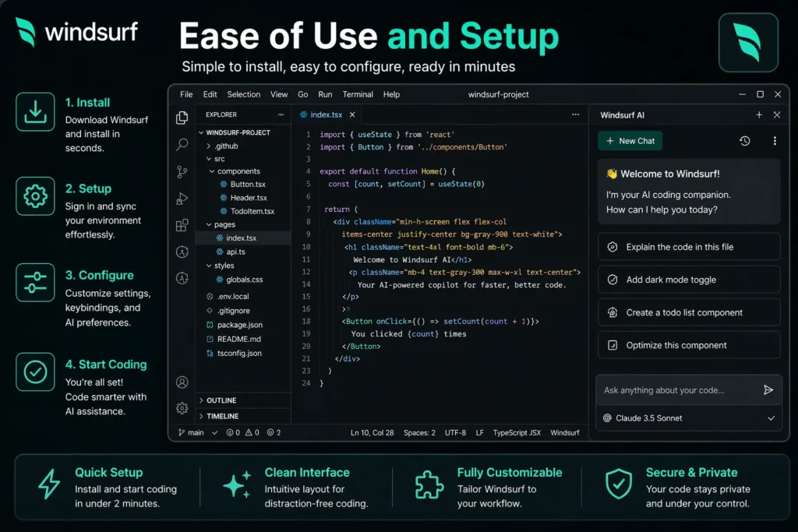Choose Explain the code in this file

[689, 247]
